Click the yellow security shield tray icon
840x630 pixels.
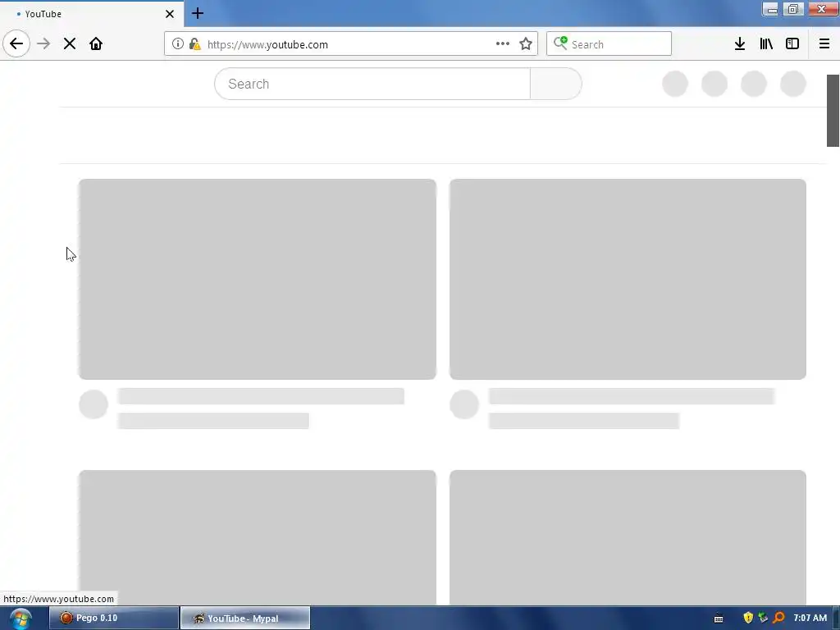748,619
